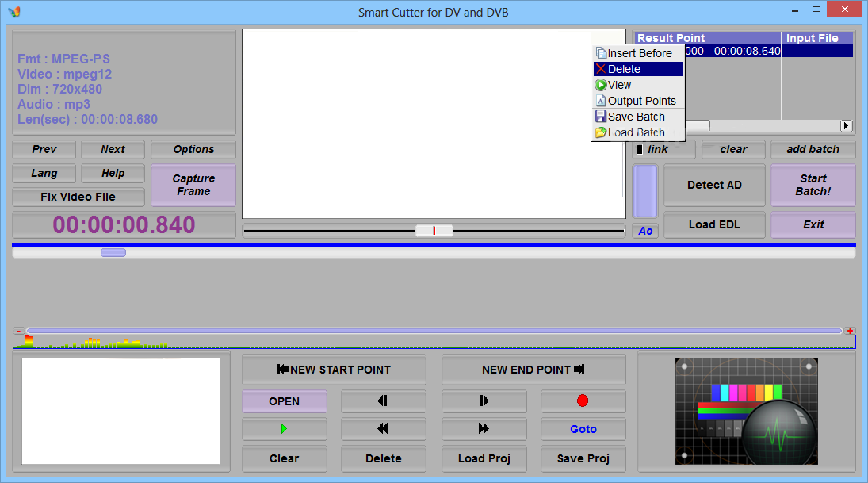Start the batch with Start Batch!
Image resolution: width=868 pixels, height=483 pixels.
pyautogui.click(x=813, y=185)
